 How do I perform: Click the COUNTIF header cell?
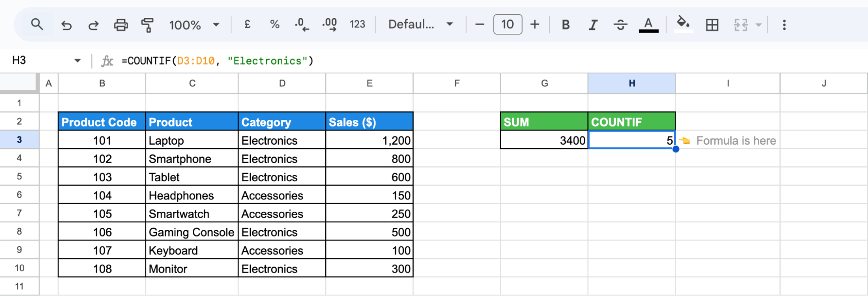click(632, 122)
